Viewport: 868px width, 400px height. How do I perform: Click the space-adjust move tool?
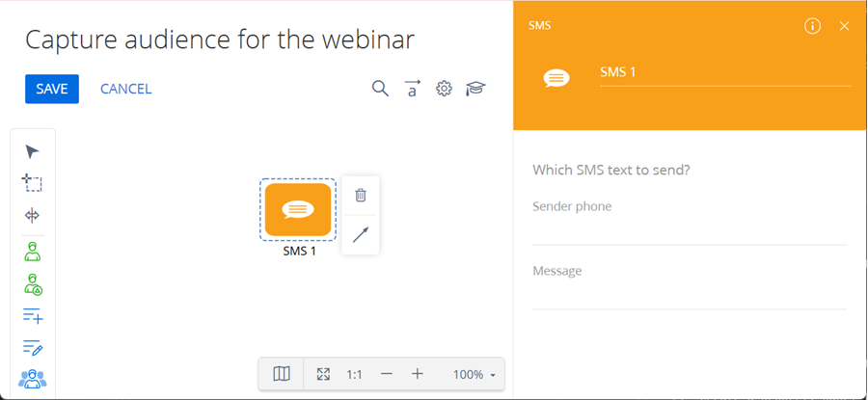point(32,215)
